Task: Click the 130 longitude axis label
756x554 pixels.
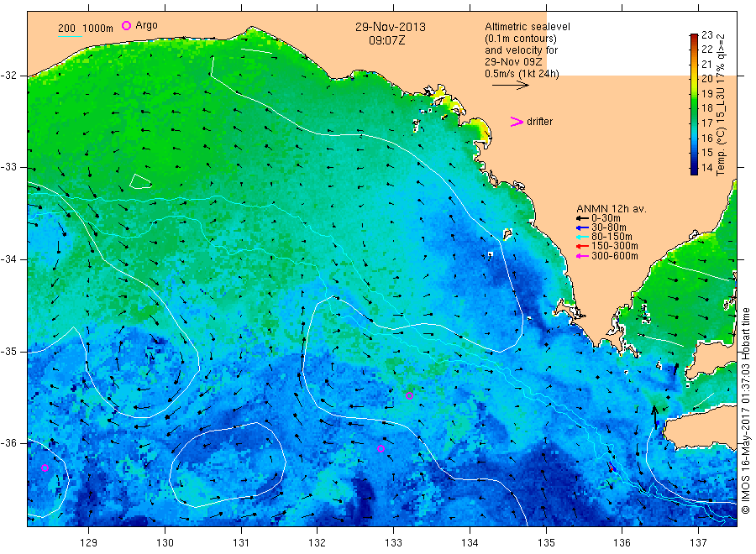Action: click(x=165, y=542)
